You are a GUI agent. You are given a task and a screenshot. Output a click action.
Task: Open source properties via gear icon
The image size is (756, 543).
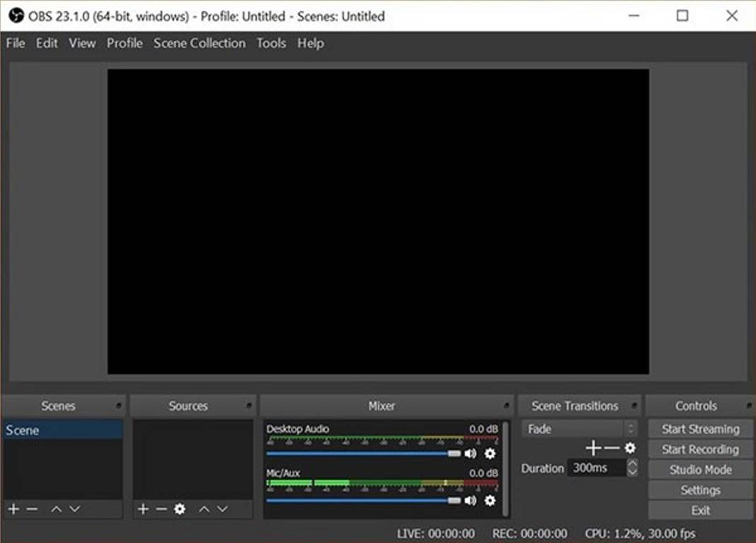tap(180, 509)
